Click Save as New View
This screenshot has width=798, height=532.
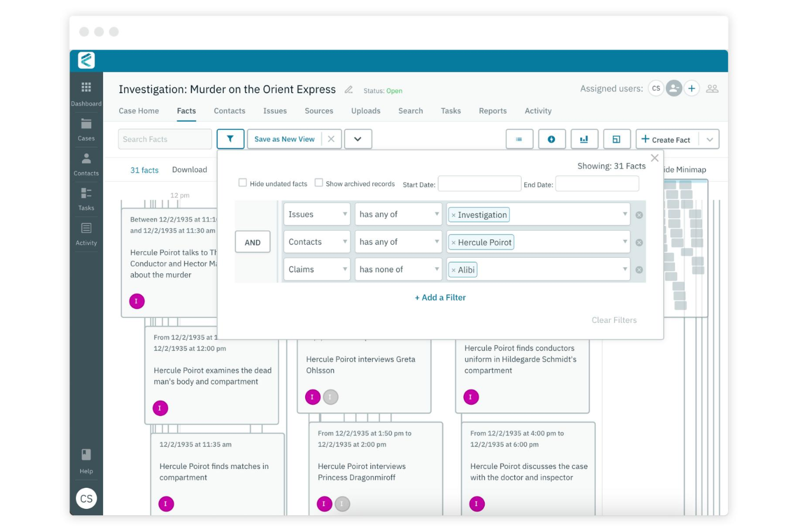click(284, 139)
